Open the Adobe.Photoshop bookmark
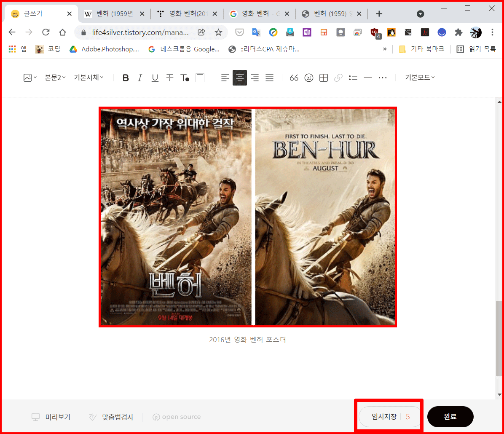This screenshot has height=434, width=504. (105, 49)
